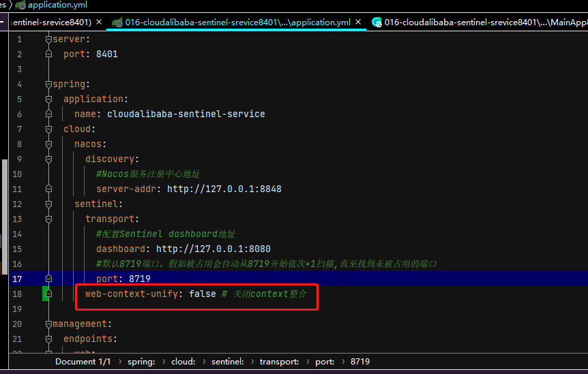Click line number 10 in the gutter

tap(17, 174)
